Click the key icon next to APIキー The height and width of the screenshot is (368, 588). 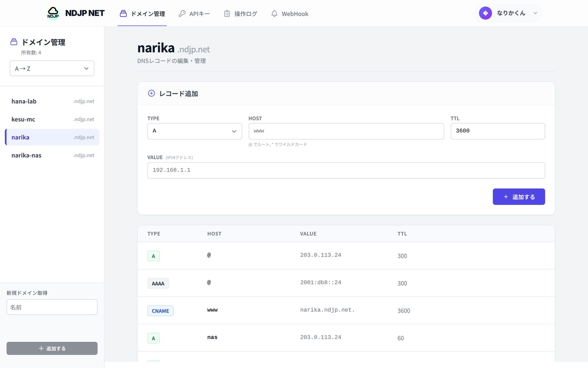[x=182, y=14]
